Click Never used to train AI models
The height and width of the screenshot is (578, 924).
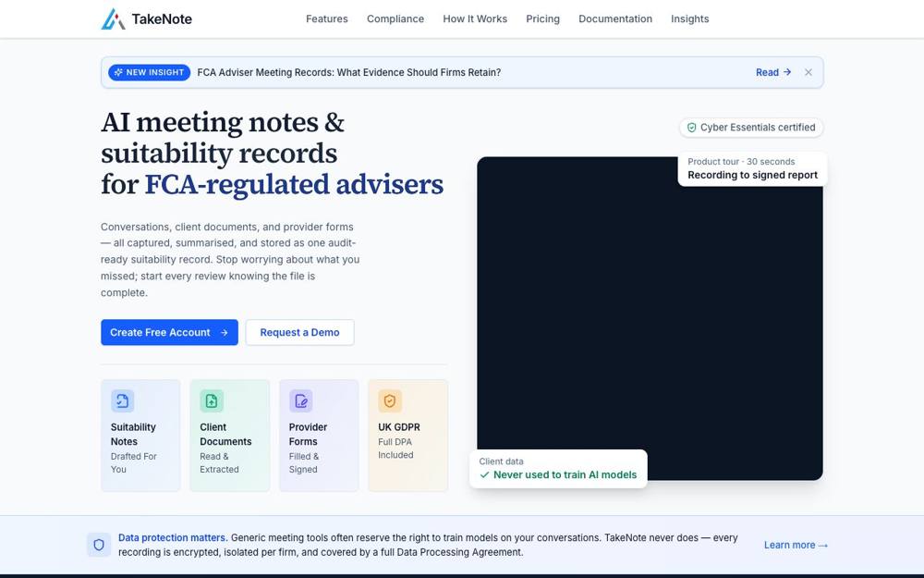tap(565, 474)
